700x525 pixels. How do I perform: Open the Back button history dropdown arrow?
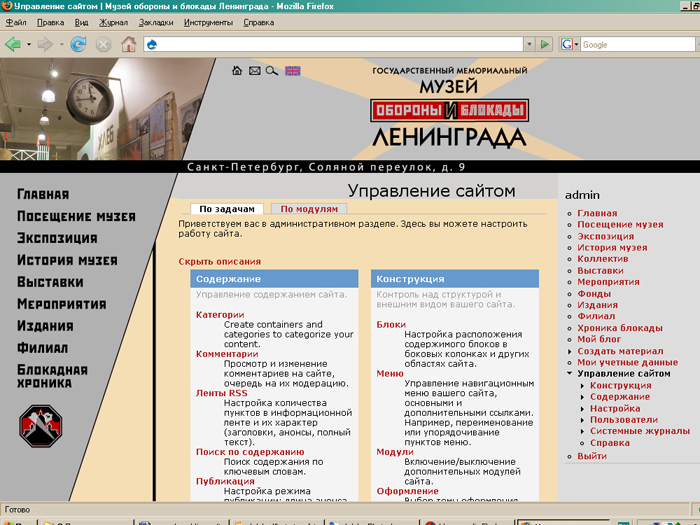[x=29, y=44]
